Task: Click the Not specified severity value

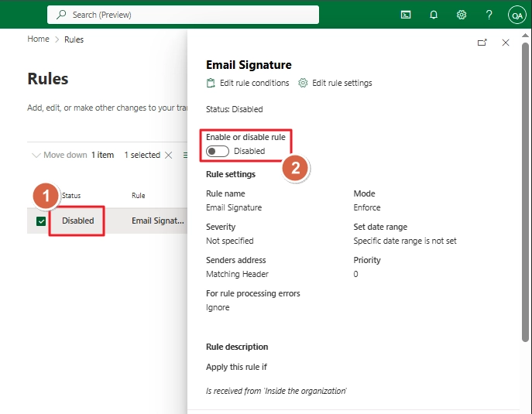Action: click(x=230, y=241)
